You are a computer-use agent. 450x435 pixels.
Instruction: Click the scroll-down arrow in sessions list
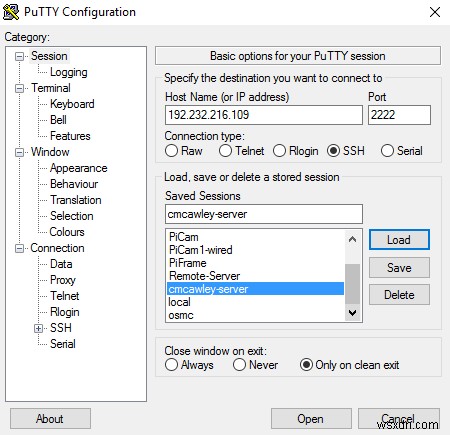tap(352, 313)
